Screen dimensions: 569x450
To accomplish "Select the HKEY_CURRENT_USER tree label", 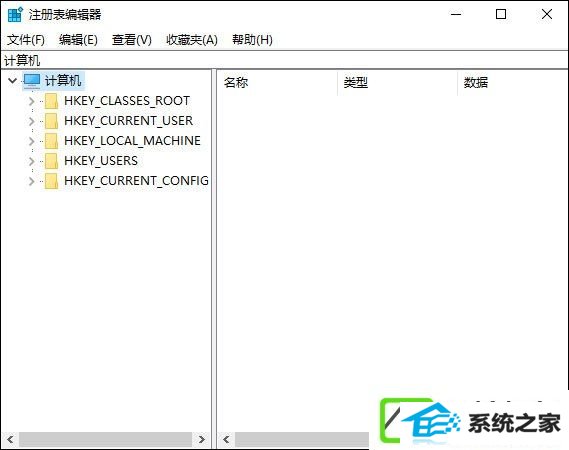I will pos(128,121).
